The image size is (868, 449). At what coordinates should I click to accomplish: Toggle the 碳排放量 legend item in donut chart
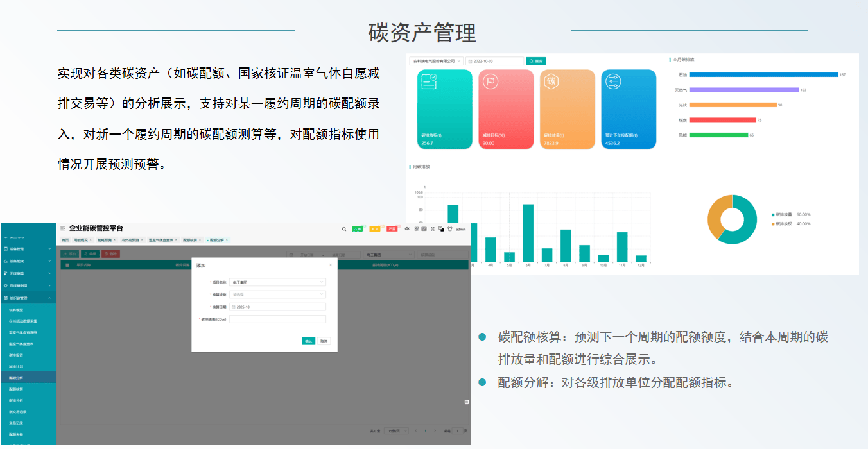coord(783,214)
